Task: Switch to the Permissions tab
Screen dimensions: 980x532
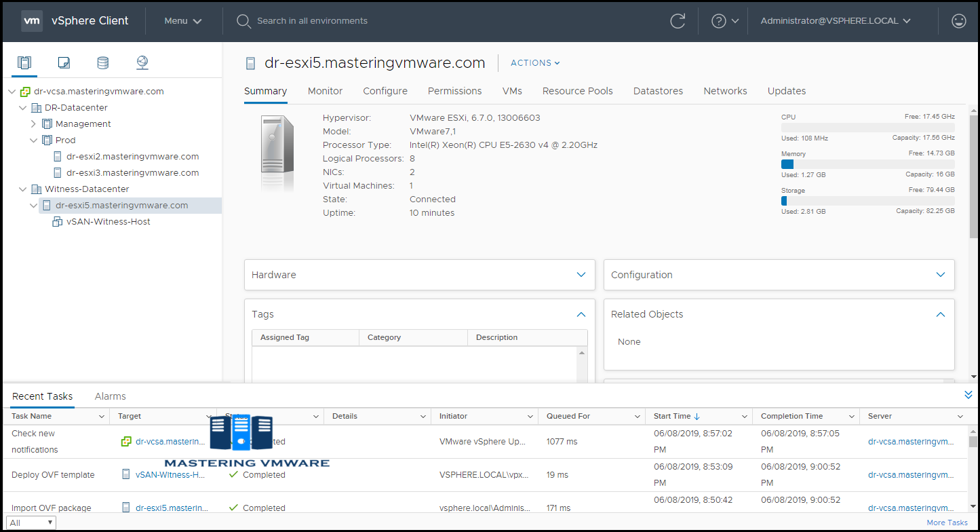Action: click(x=454, y=91)
